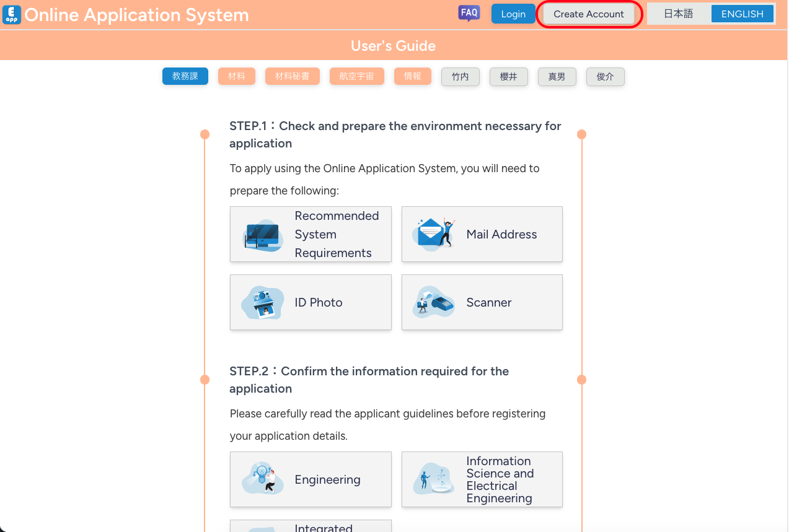Viewport: 789px width, 532px height.
Task: Select the 航空宇宙 tab
Action: (x=357, y=76)
